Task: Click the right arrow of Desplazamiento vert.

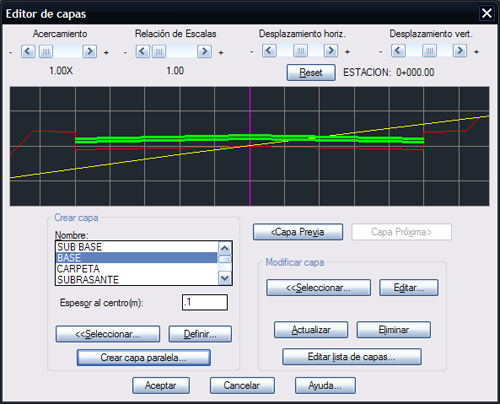Action: (x=460, y=51)
